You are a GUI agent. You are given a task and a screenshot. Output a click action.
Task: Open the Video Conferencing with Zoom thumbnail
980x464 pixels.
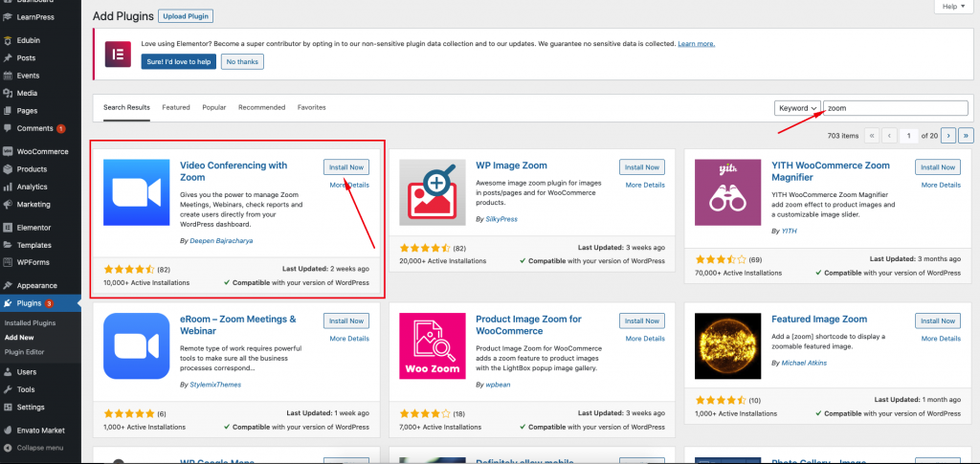137,192
